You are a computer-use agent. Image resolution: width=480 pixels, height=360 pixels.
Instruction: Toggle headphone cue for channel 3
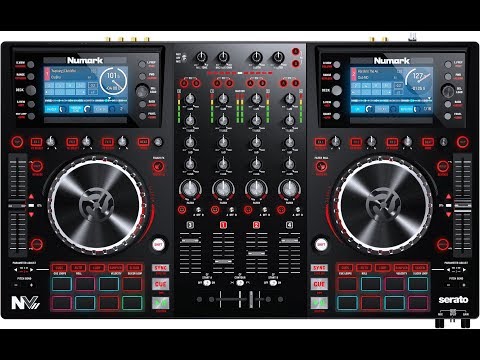(x=182, y=210)
